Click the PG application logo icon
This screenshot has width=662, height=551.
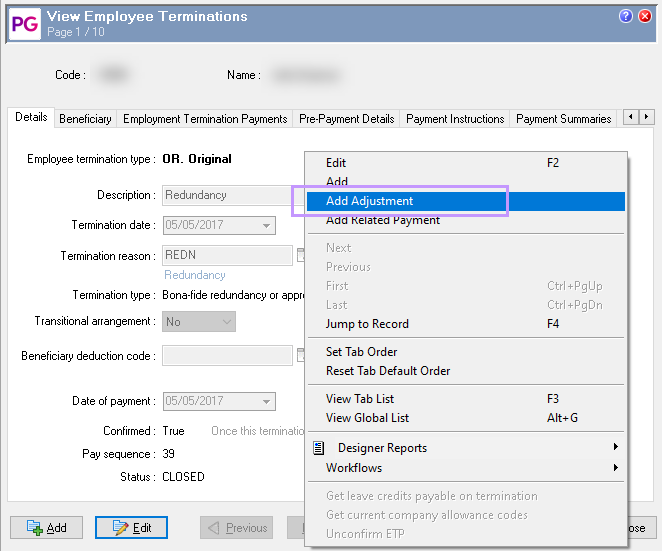pos(25,24)
